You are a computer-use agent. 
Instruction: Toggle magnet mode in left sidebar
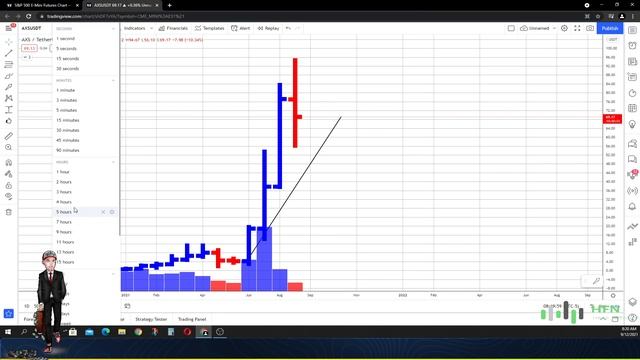coord(9,162)
